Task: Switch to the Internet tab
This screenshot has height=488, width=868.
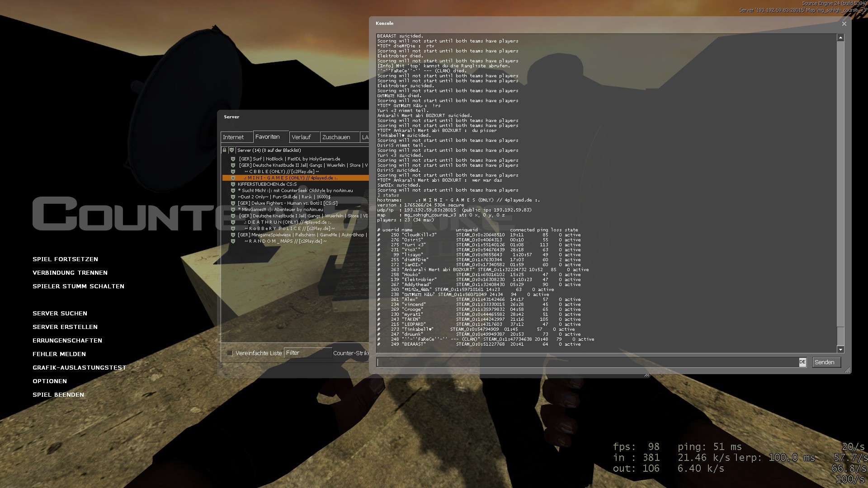Action: (x=236, y=137)
